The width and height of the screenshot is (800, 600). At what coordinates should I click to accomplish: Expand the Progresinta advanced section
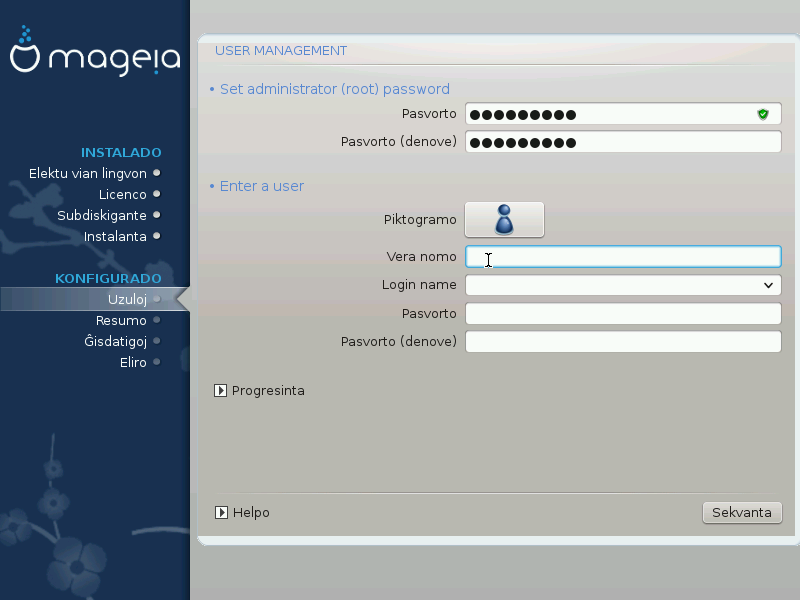pos(220,391)
